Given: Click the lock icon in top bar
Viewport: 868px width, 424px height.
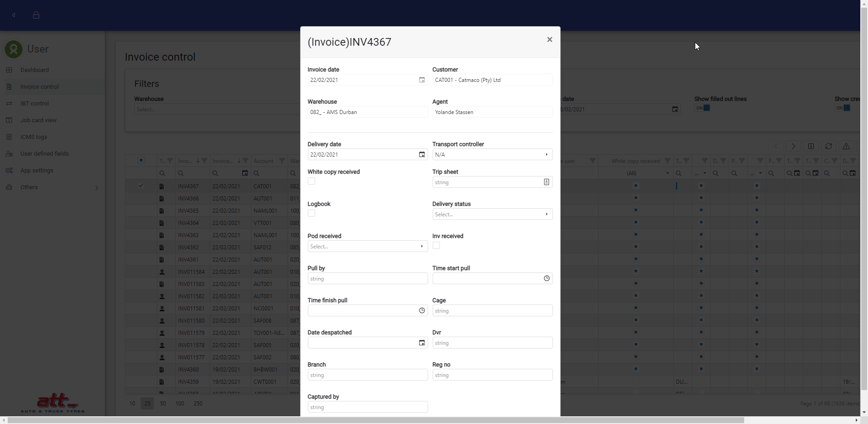Looking at the screenshot, I should click(x=36, y=15).
